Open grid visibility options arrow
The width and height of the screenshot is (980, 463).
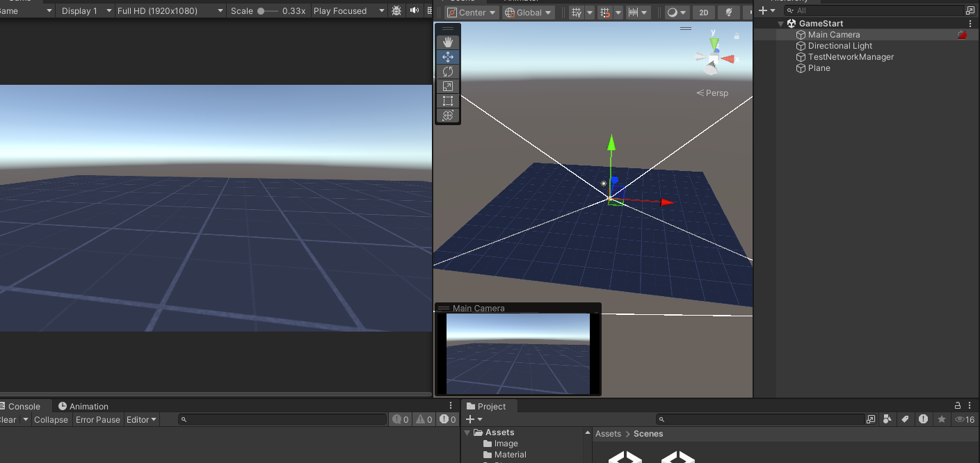589,13
